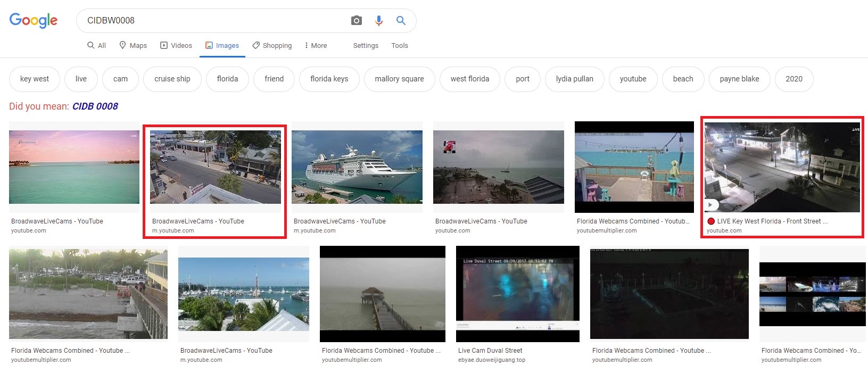Filter by the 'florida keys' chip

point(329,79)
